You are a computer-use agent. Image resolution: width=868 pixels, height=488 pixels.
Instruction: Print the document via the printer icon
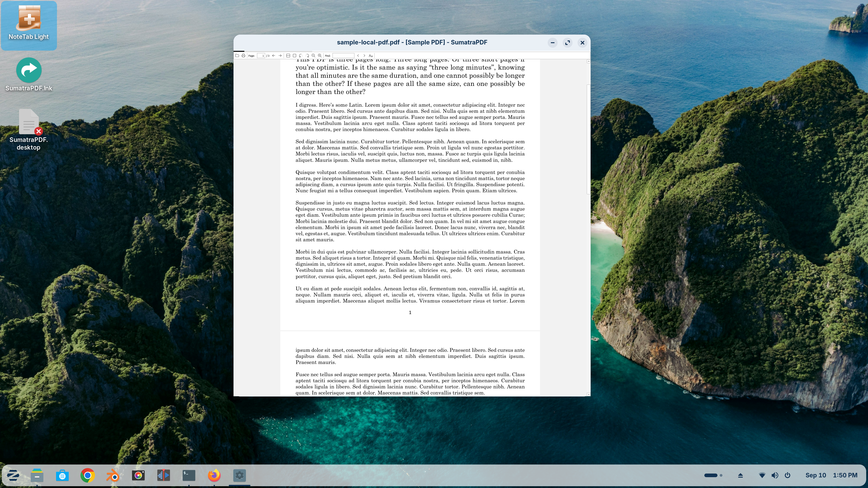point(243,56)
